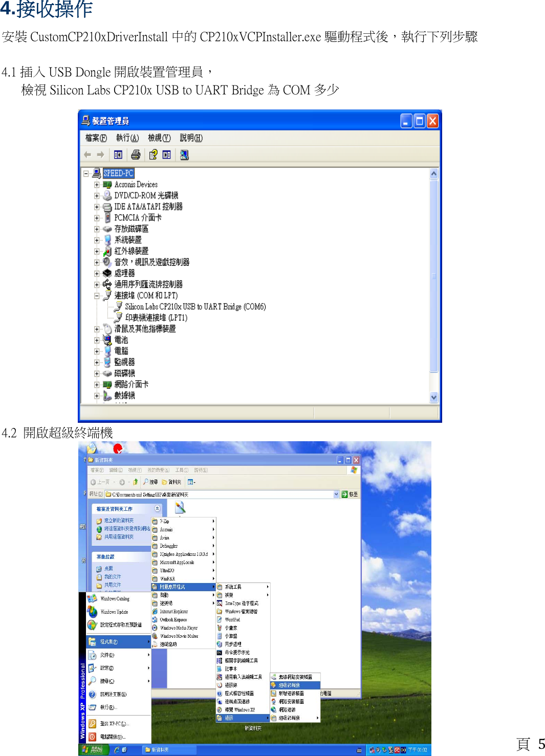This screenshot has width=545, height=756.
Task: Click the up folder icon in Explorer toolbar
Action: [x=135, y=481]
